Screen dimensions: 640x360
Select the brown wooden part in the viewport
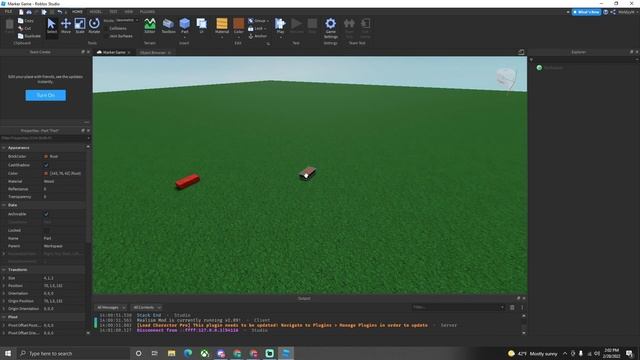click(307, 173)
